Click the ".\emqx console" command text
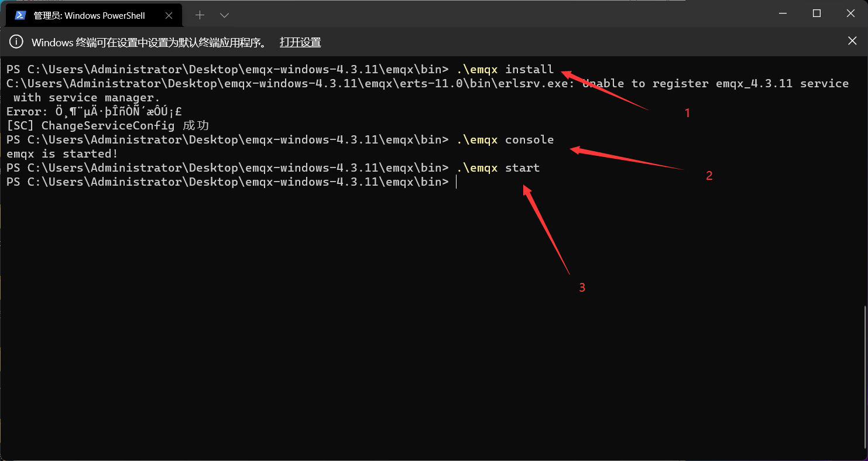This screenshot has width=868, height=461. tap(505, 139)
